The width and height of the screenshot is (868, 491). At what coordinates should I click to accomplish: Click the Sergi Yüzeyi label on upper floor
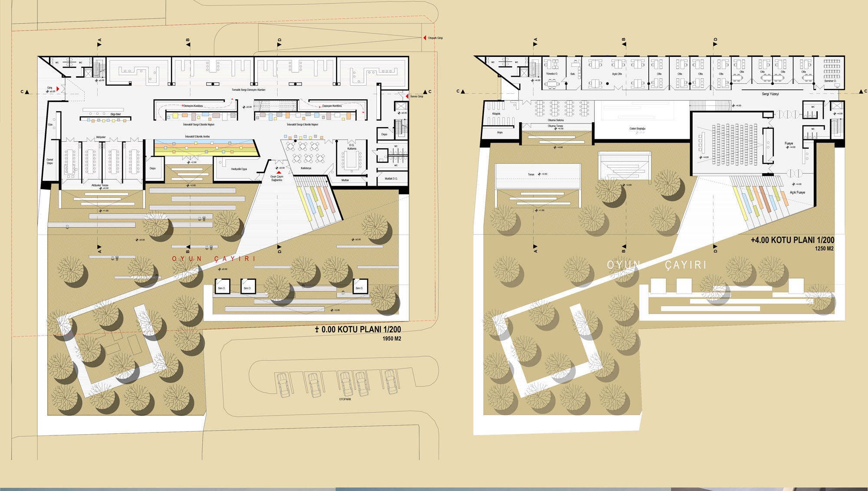tap(770, 94)
